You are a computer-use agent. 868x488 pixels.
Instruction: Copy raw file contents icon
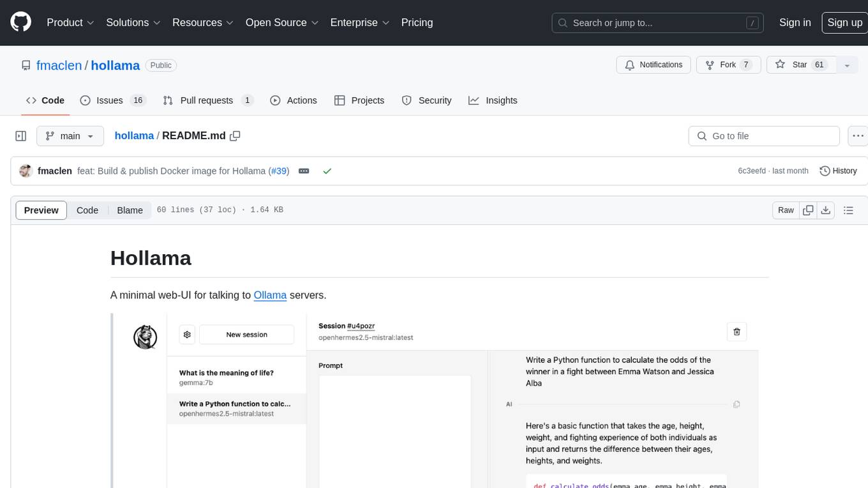pos(809,210)
